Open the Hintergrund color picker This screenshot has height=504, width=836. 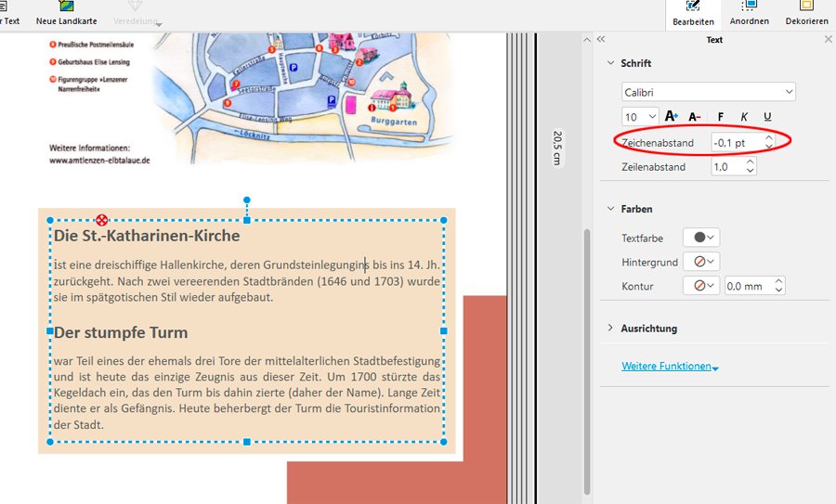point(701,263)
